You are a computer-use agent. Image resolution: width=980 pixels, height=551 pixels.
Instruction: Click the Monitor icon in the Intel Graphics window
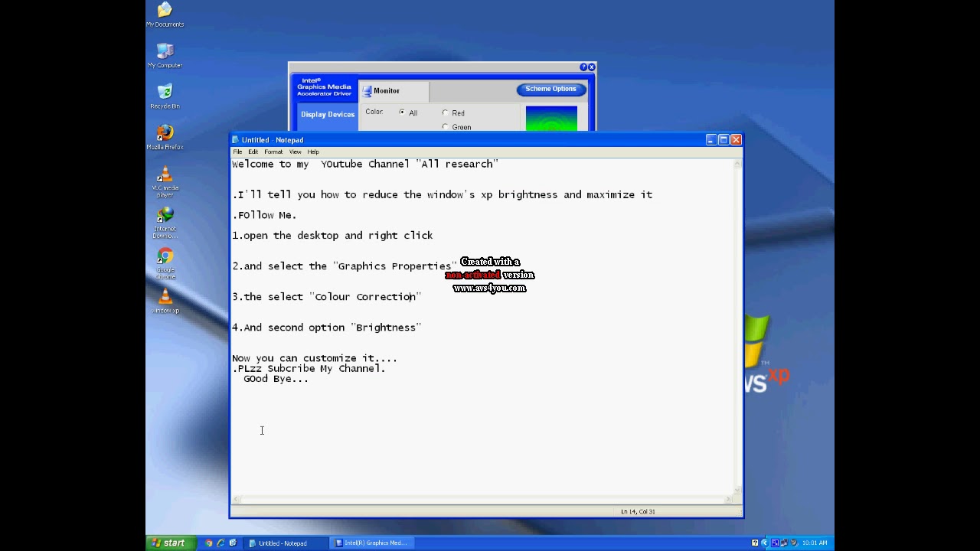pyautogui.click(x=367, y=91)
